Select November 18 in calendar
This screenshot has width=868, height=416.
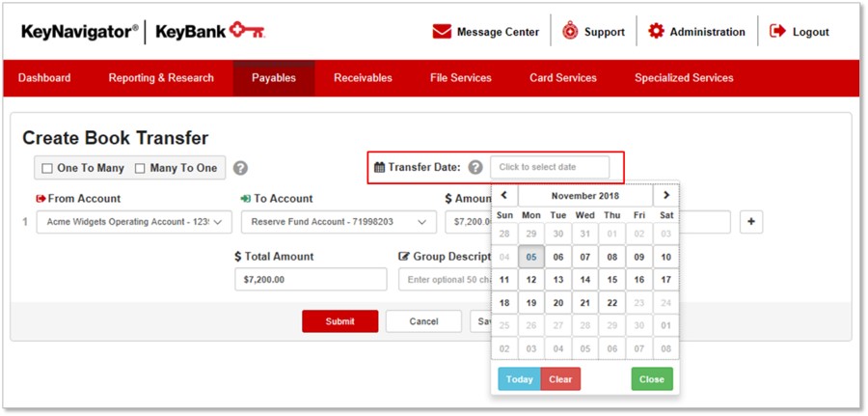pyautogui.click(x=504, y=303)
